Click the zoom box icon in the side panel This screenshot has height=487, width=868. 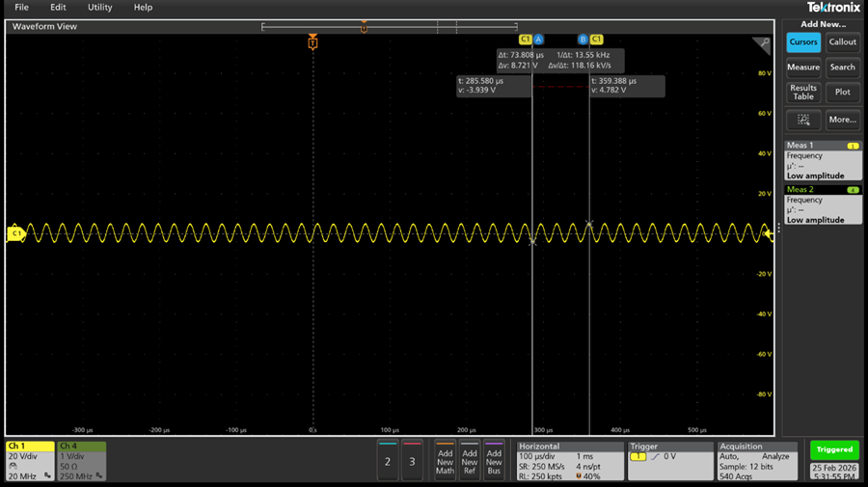802,120
